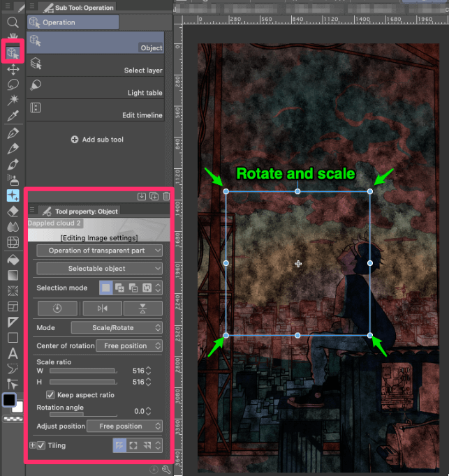The image size is (449, 476).
Task: Select the Airbrush tool
Action: pos(13,180)
